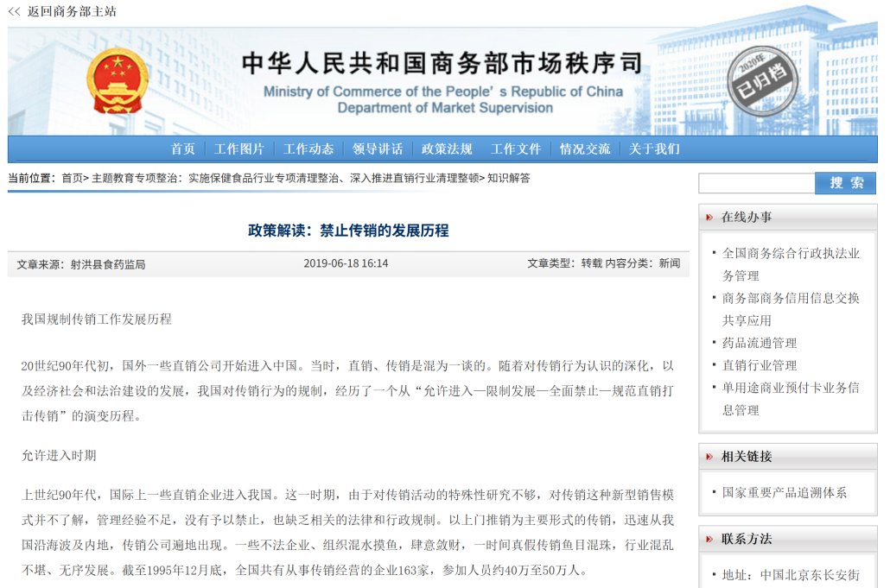Viewport: 890px width, 588px height.
Task: Click the red arrow beside 相关链接
Action: coord(709,457)
